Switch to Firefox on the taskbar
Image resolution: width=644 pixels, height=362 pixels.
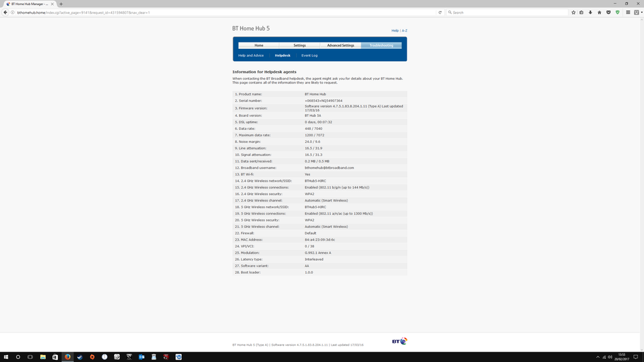point(67,357)
